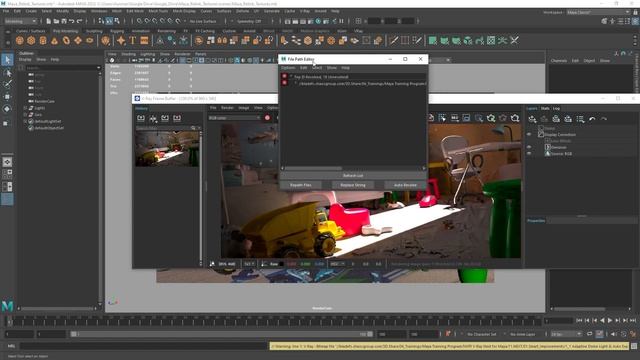Toggle visibility eye of Source: RGB layer
This screenshot has height=360, width=640.
[529, 153]
